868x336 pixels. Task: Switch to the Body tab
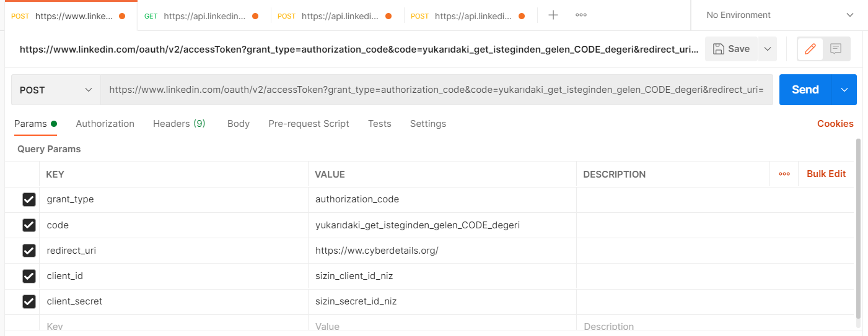239,124
